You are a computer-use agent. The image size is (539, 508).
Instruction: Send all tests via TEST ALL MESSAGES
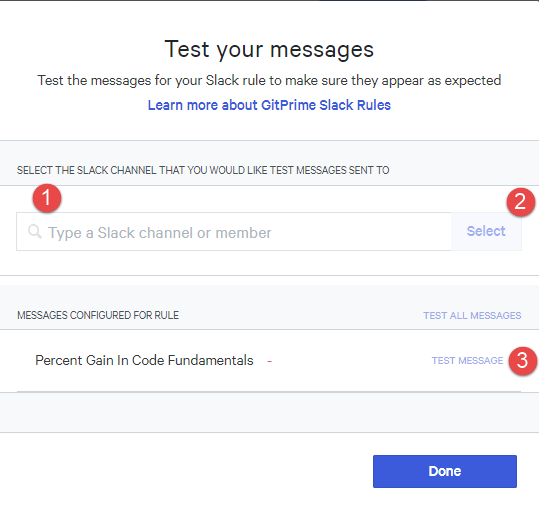click(x=472, y=316)
